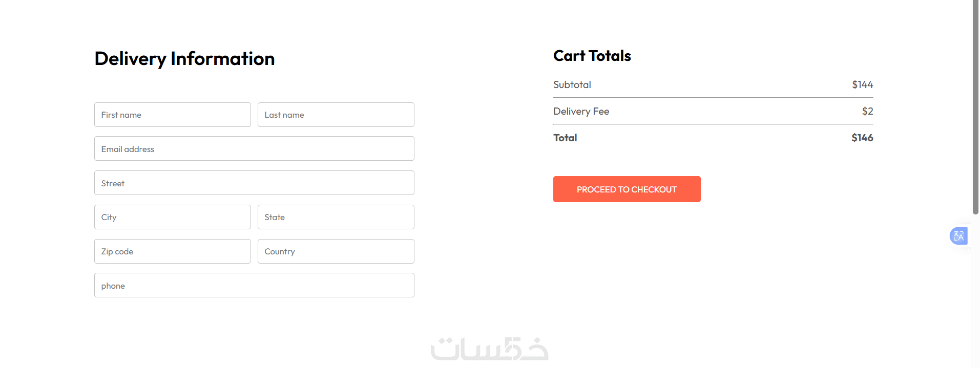Focus the Last name input

[x=336, y=115]
